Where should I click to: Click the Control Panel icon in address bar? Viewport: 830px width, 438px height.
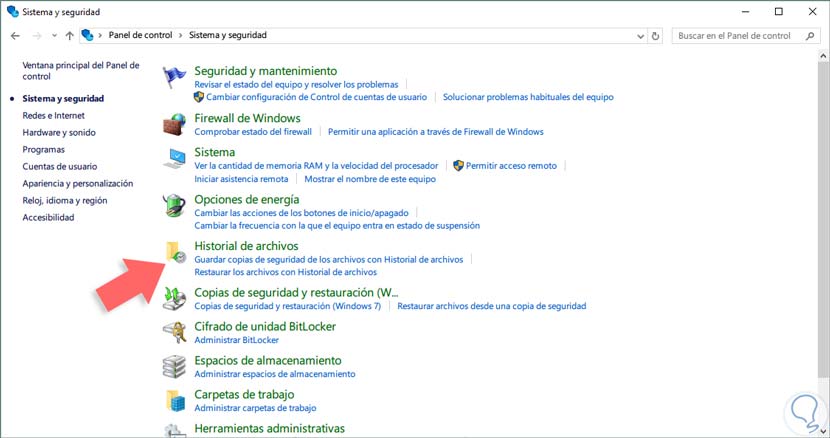pos(88,35)
